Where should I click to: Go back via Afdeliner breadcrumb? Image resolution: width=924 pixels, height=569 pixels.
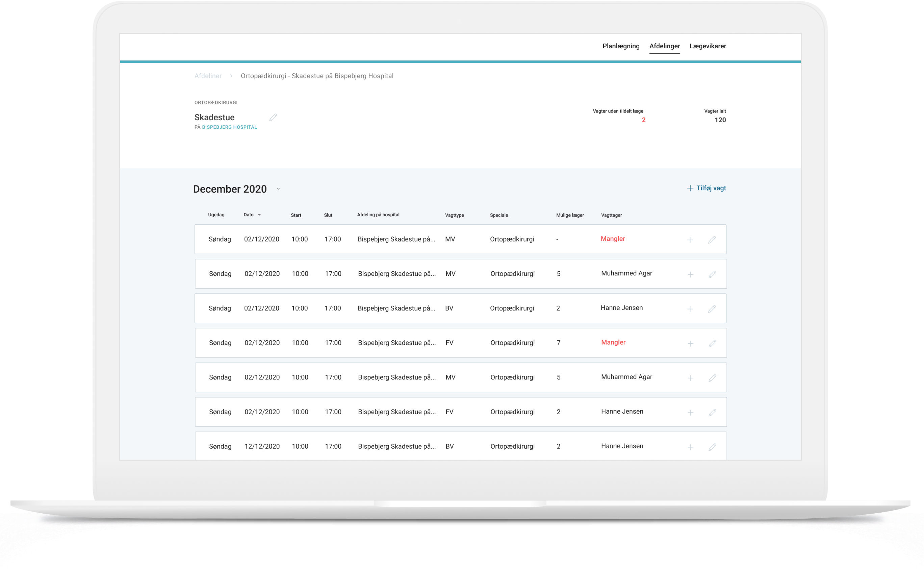[208, 76]
